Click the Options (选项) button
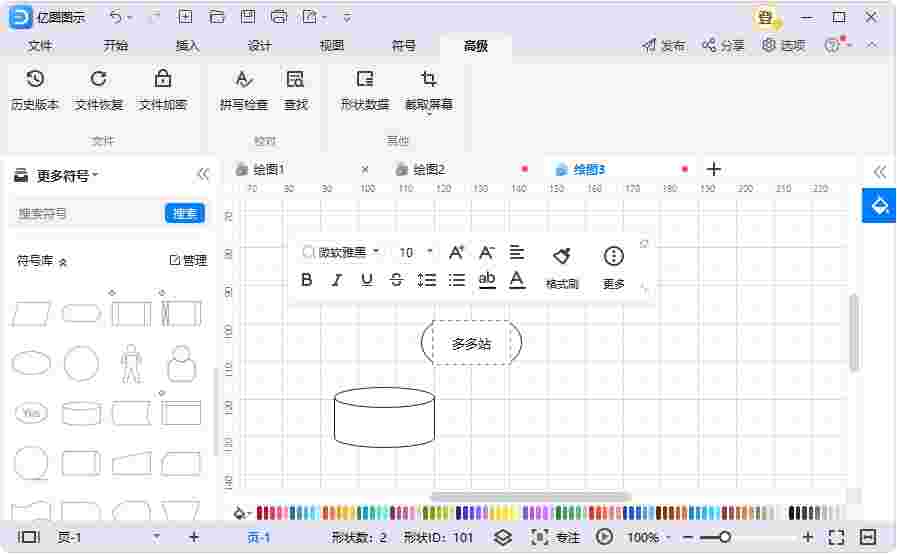The height and width of the screenshot is (554, 897). point(784,45)
